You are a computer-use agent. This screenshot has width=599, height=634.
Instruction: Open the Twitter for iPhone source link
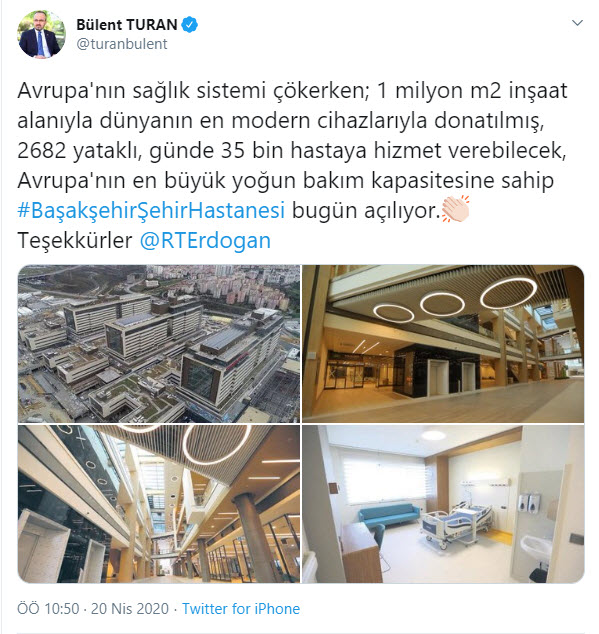tap(241, 609)
